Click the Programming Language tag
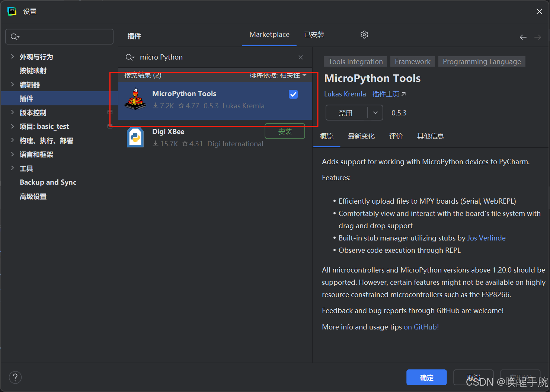Image resolution: width=550 pixels, height=392 pixels. click(x=482, y=61)
